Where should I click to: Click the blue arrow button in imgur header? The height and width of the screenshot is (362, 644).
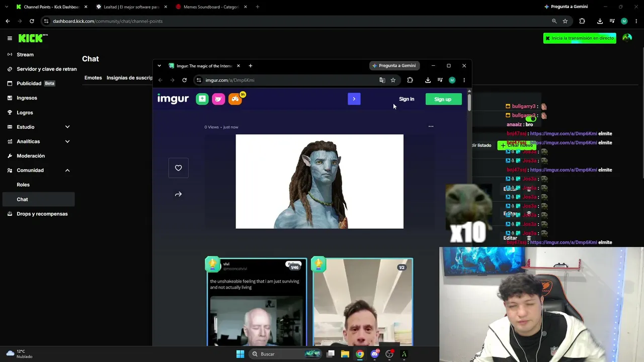point(354,99)
